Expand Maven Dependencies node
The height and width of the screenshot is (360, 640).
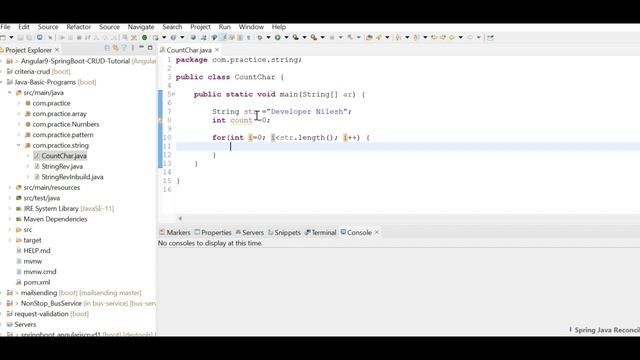[x=10, y=219]
